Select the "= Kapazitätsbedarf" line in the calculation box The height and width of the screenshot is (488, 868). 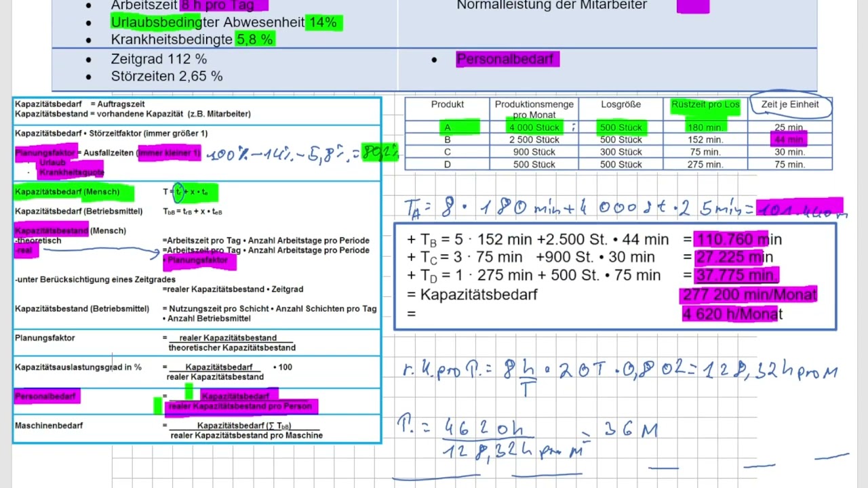click(x=472, y=295)
